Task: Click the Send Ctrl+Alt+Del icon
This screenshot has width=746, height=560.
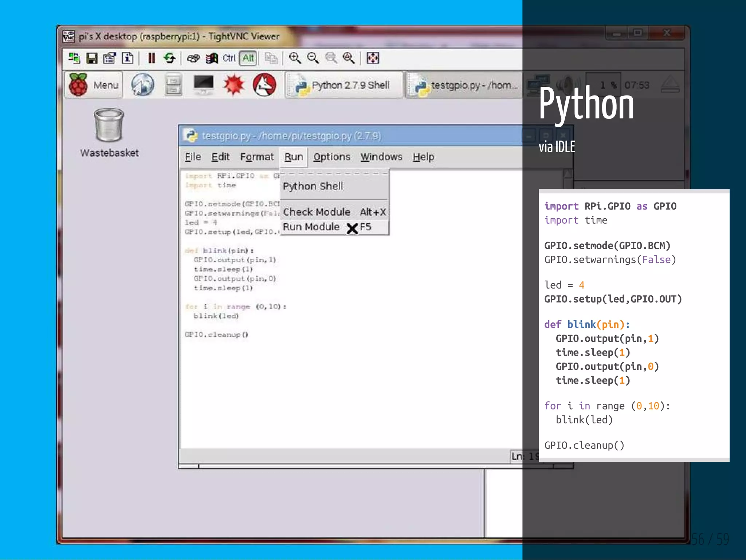Action: tap(193, 58)
